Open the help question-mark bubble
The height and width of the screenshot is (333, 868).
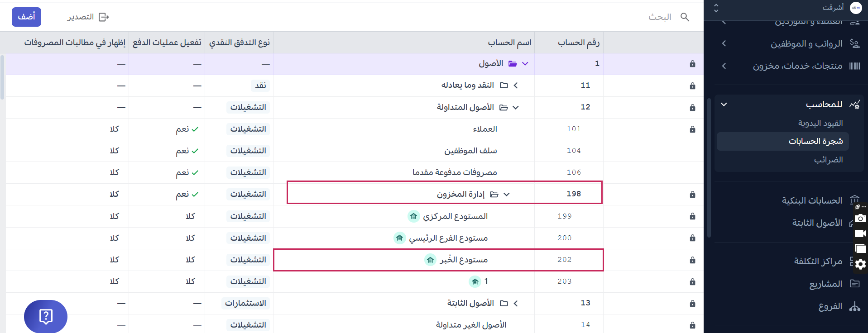[46, 316]
